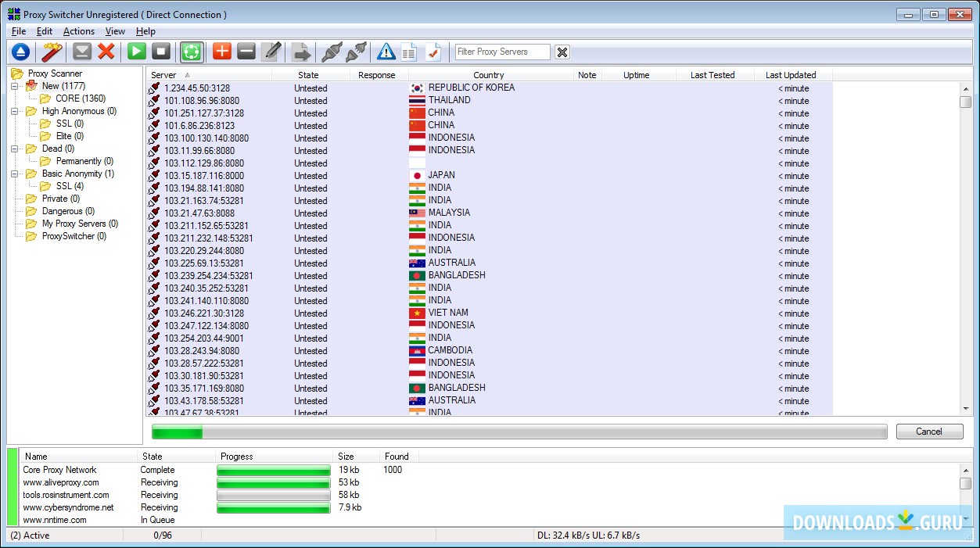Click the Filter Proxy Servers input field
Screen dimensions: 980x548
pyautogui.click(x=502, y=52)
